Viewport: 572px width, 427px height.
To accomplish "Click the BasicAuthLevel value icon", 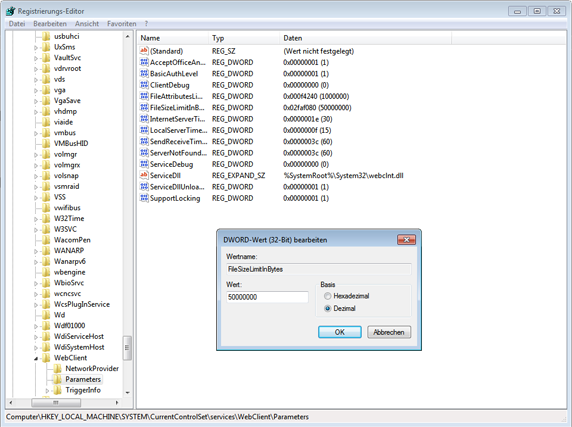I will (144, 74).
